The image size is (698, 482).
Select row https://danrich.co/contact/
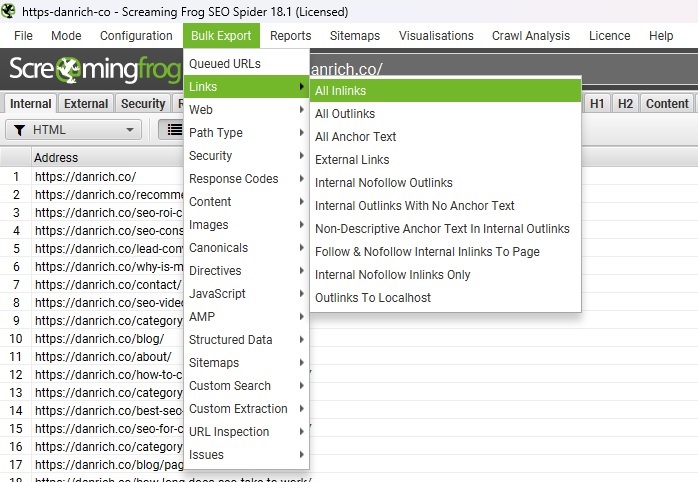(108, 285)
